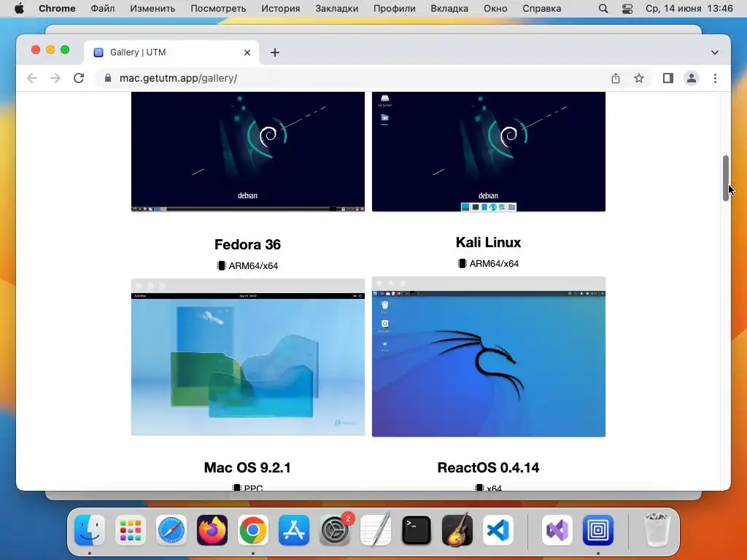Viewport: 747px width, 560px height.
Task: Open App Store from the Dock
Action: tap(294, 530)
